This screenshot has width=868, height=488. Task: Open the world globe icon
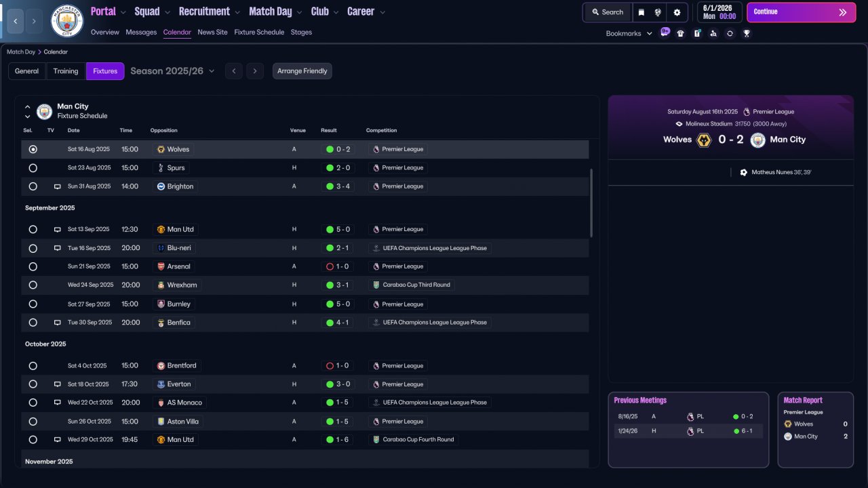(658, 12)
